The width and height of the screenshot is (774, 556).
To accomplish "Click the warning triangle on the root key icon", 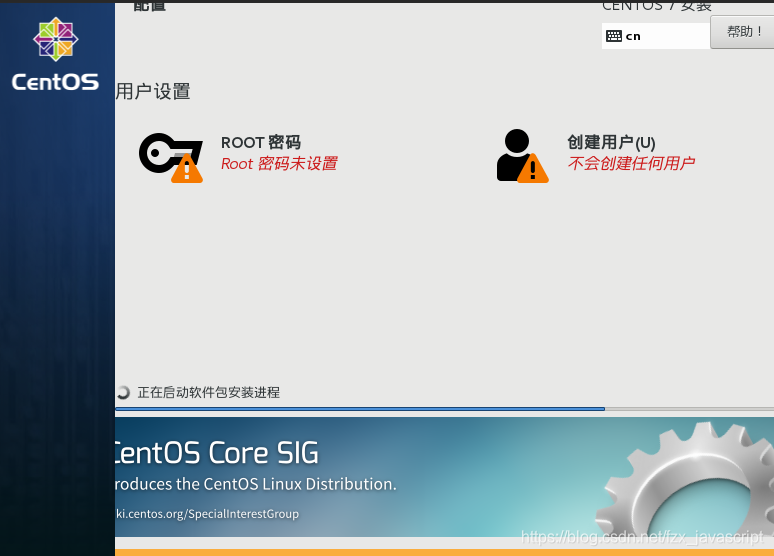I will [187, 168].
